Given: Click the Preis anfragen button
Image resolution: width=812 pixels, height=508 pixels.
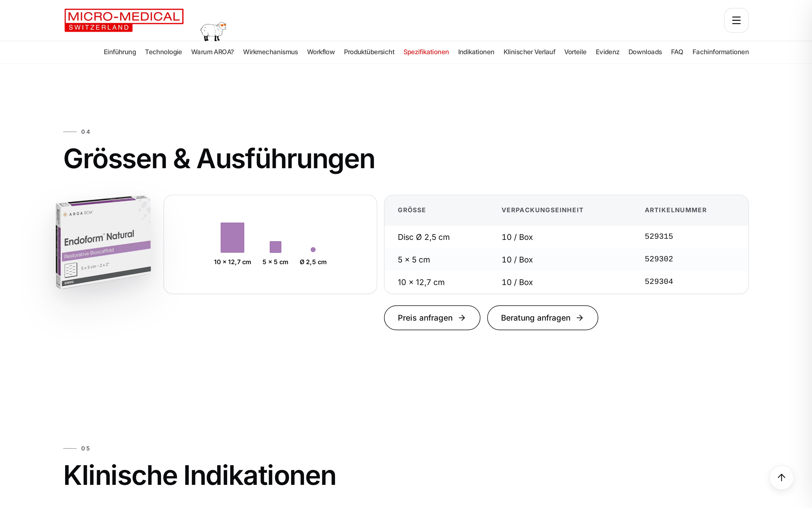Looking at the screenshot, I should pyautogui.click(x=432, y=318).
